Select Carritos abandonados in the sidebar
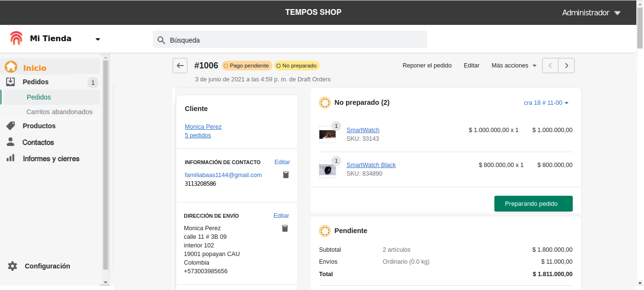 coord(59,112)
